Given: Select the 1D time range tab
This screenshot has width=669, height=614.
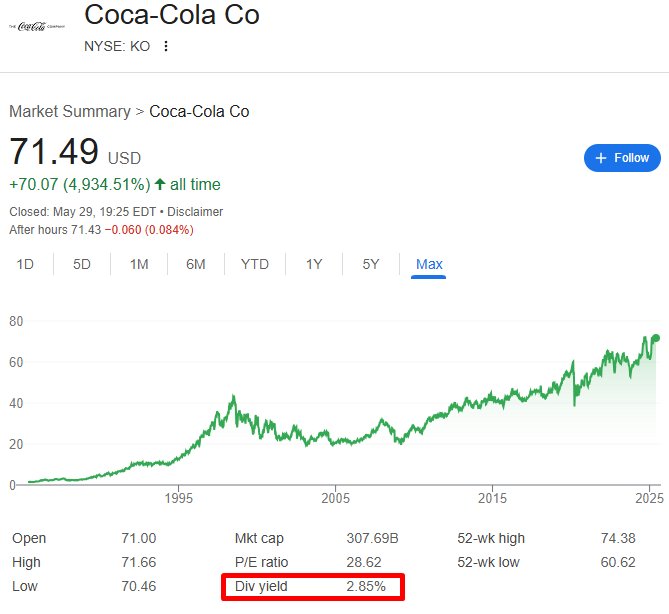Looking at the screenshot, I should click(25, 264).
